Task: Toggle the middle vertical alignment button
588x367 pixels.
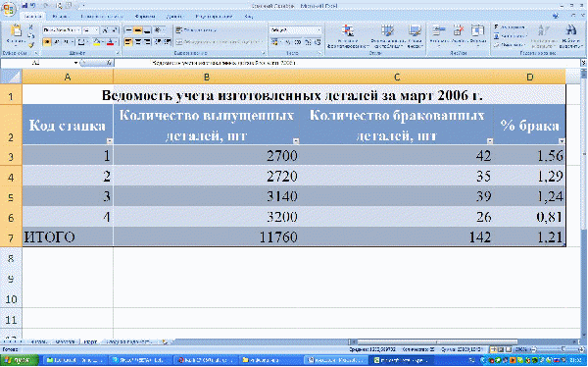Action: point(137,30)
